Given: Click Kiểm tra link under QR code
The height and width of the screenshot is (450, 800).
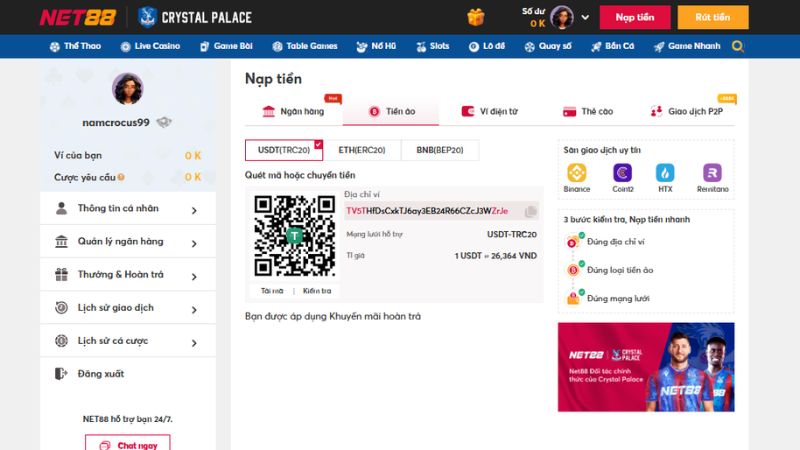Looking at the screenshot, I should pos(317,291).
